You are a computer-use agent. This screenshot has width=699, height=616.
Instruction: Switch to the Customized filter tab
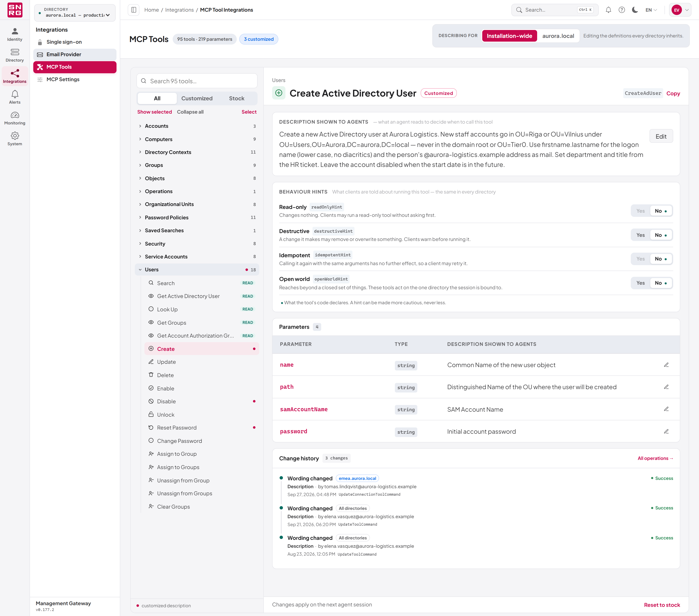197,98
